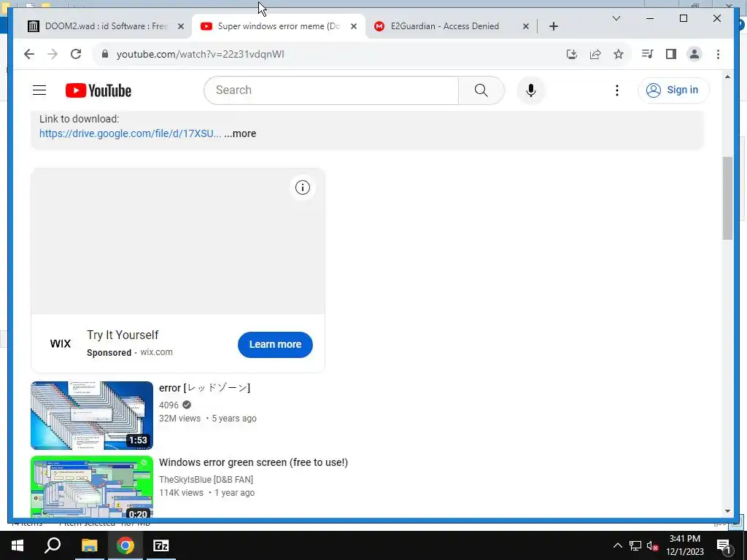This screenshot has width=747, height=560.
Task: Click the muted volume tray icon
Action: pyautogui.click(x=652, y=545)
